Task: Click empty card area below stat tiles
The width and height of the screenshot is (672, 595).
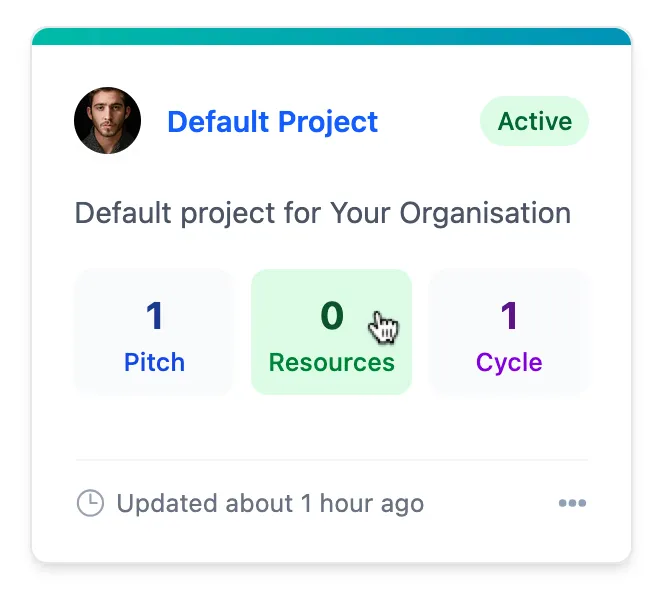Action: pos(331,427)
